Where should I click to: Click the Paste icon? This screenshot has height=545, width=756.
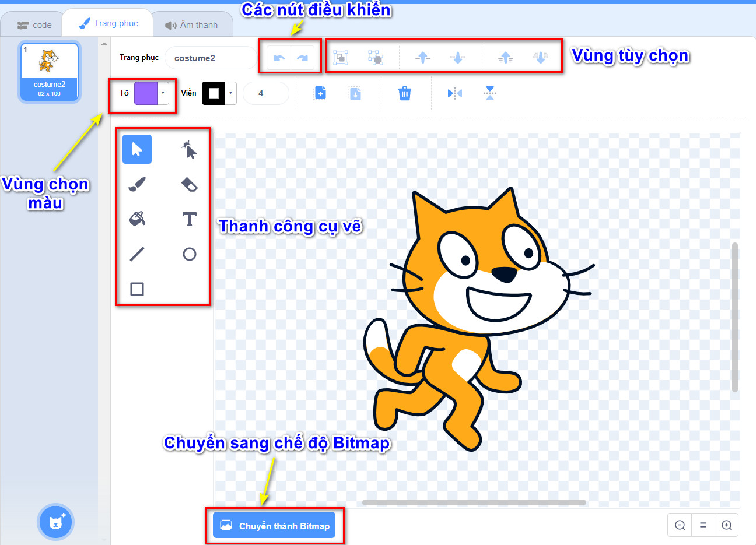[355, 93]
